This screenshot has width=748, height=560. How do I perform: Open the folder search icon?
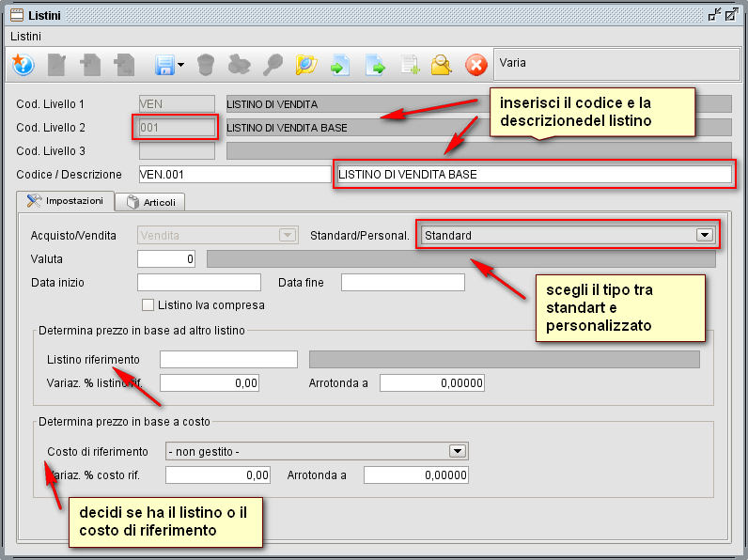pyautogui.click(x=306, y=65)
